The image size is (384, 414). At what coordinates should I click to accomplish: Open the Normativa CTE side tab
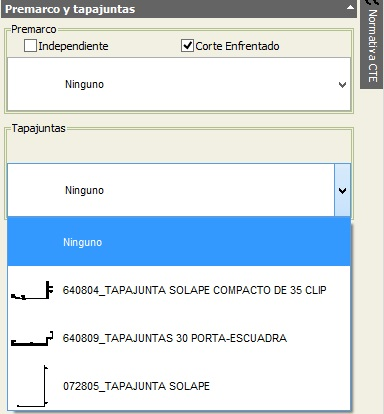372,44
